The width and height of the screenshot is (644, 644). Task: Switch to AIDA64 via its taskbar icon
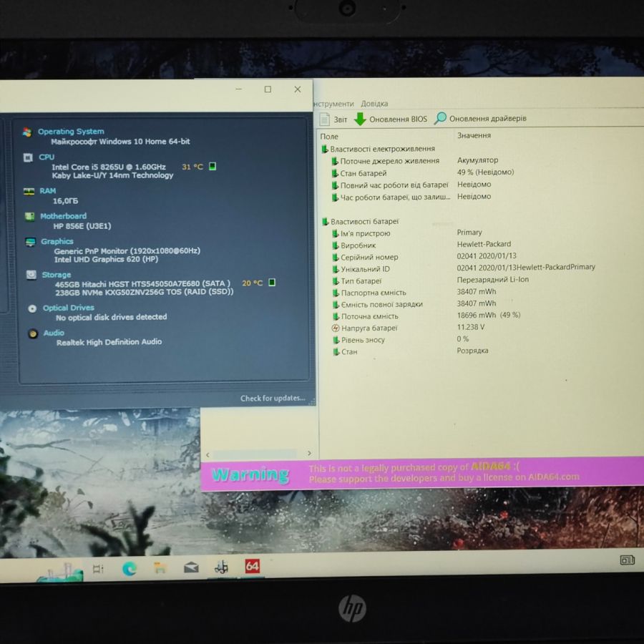click(252, 567)
